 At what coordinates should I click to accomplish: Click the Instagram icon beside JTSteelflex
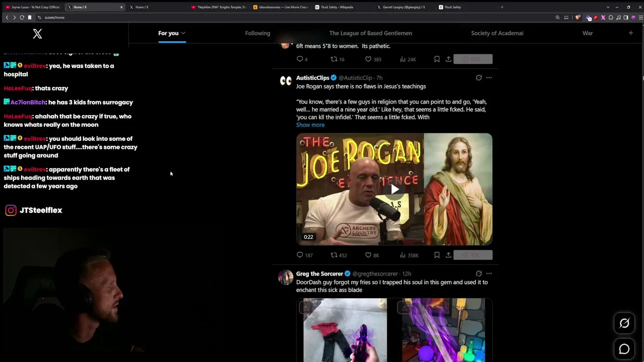[11, 210]
